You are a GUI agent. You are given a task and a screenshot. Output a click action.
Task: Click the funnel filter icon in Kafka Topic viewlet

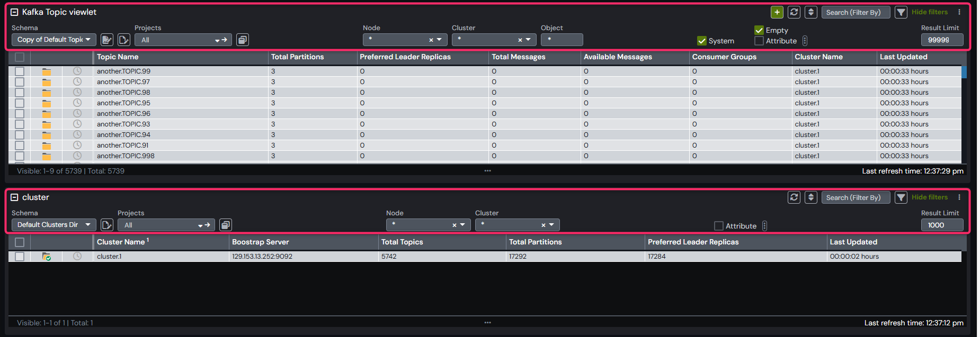(x=901, y=12)
